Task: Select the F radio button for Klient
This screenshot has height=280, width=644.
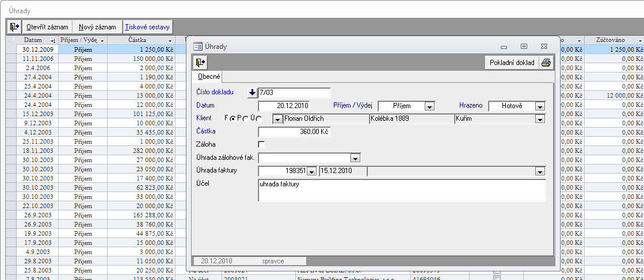Action: [x=233, y=118]
